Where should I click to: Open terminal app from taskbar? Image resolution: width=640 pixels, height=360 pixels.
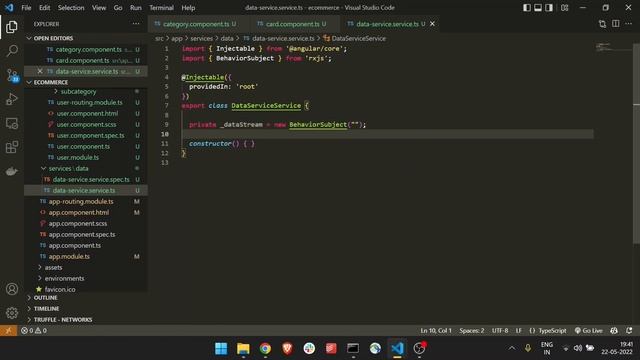pyautogui.click(x=353, y=349)
